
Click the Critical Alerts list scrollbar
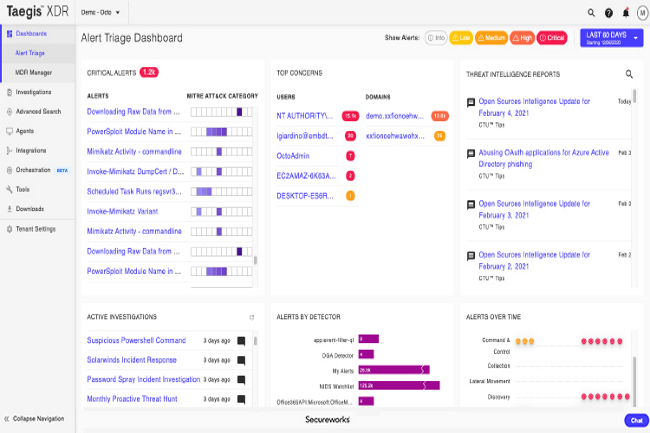click(x=255, y=260)
